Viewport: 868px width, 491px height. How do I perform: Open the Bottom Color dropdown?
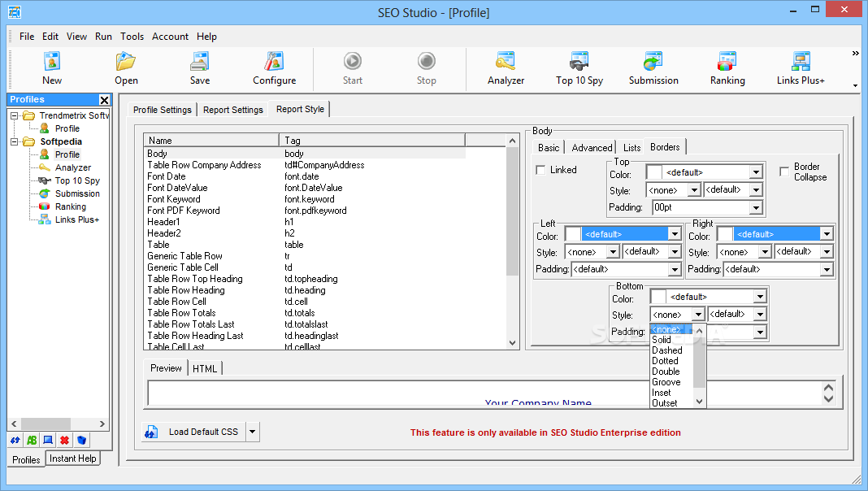(760, 297)
